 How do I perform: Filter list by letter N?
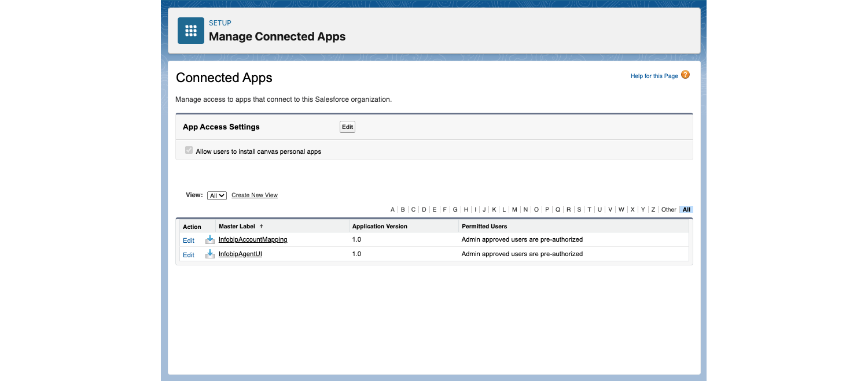click(525, 210)
